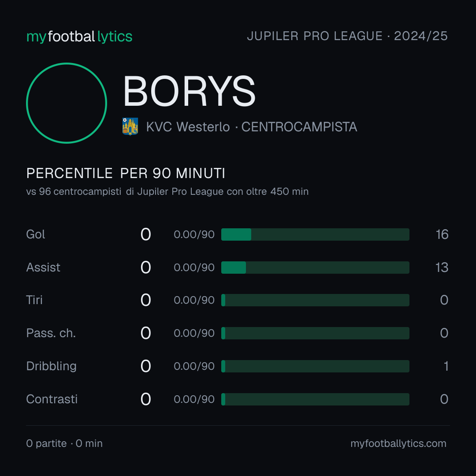The width and height of the screenshot is (476, 476).
Task: Click the Assist percentile bar
Action: (x=315, y=268)
